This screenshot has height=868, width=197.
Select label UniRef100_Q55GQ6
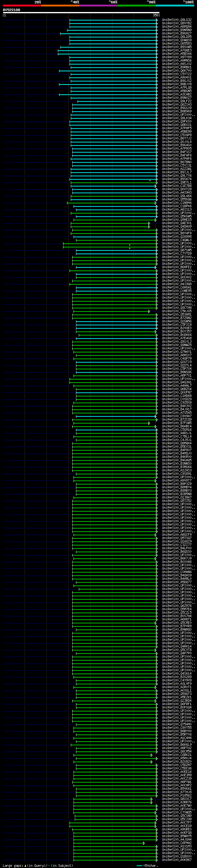(x=177, y=199)
